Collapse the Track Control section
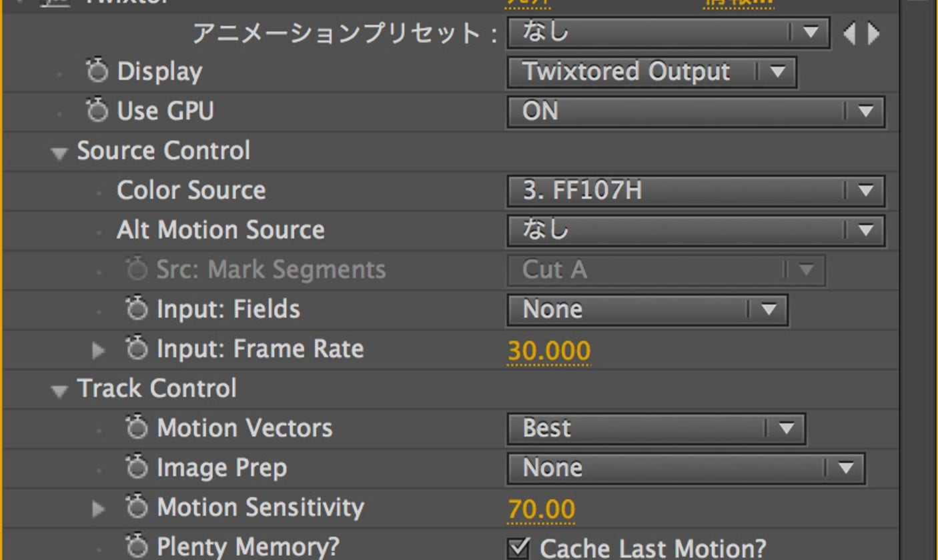 point(60,391)
